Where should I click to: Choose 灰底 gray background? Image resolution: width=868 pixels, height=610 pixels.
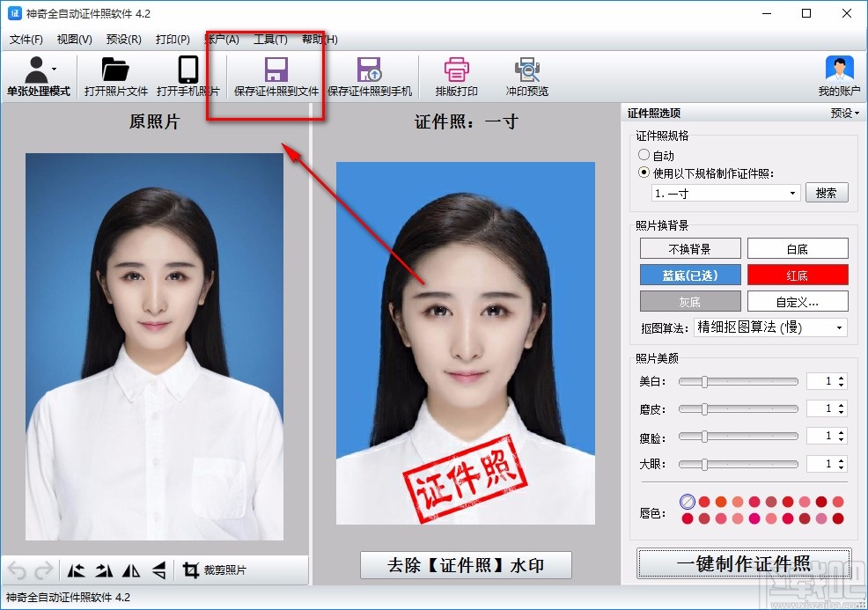690,302
